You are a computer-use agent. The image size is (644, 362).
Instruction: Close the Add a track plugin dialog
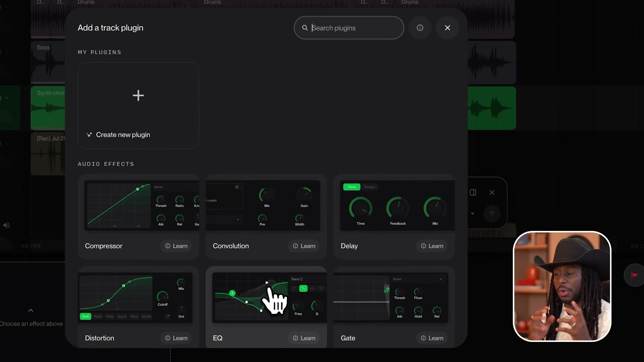coord(447,28)
